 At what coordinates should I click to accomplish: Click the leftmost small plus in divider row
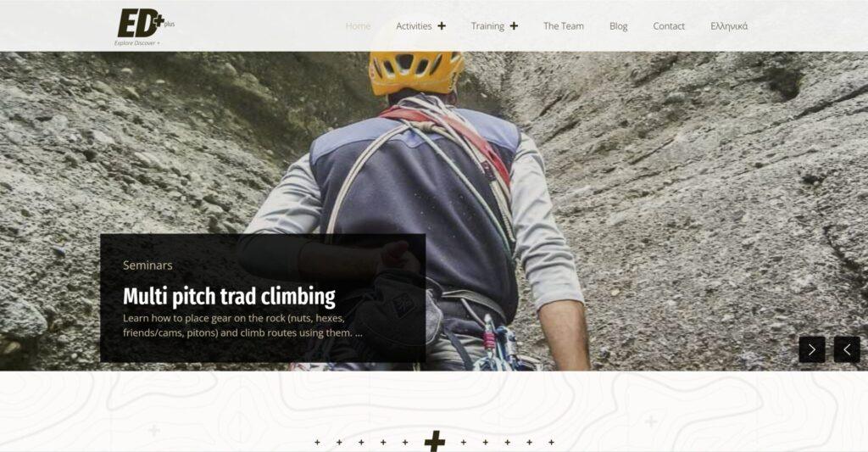coord(317,442)
